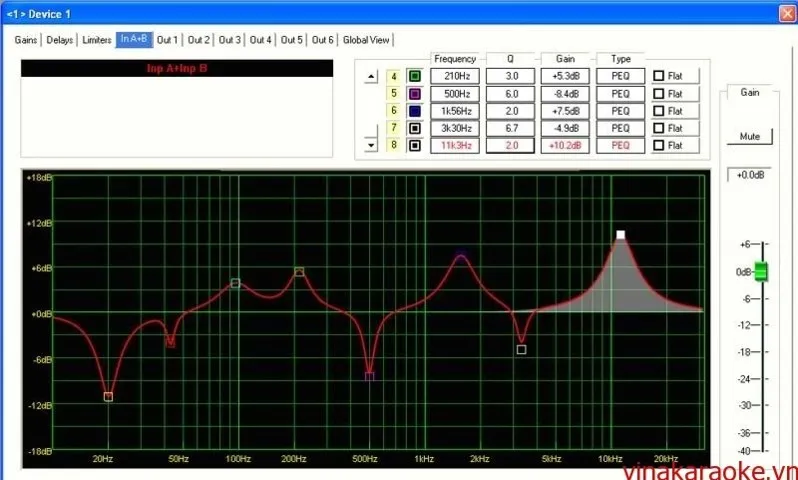Select the 11kHz white EQ node on graph
The image size is (798, 480).
coord(620,235)
